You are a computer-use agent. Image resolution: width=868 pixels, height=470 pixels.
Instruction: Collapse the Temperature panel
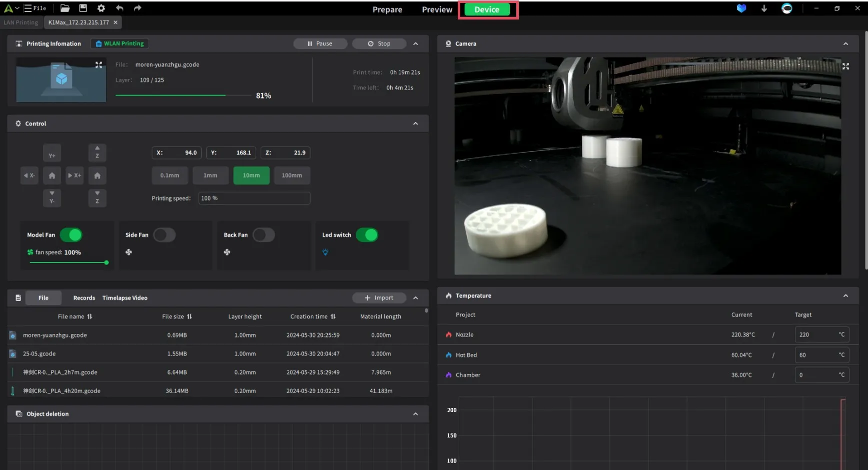[845, 296]
